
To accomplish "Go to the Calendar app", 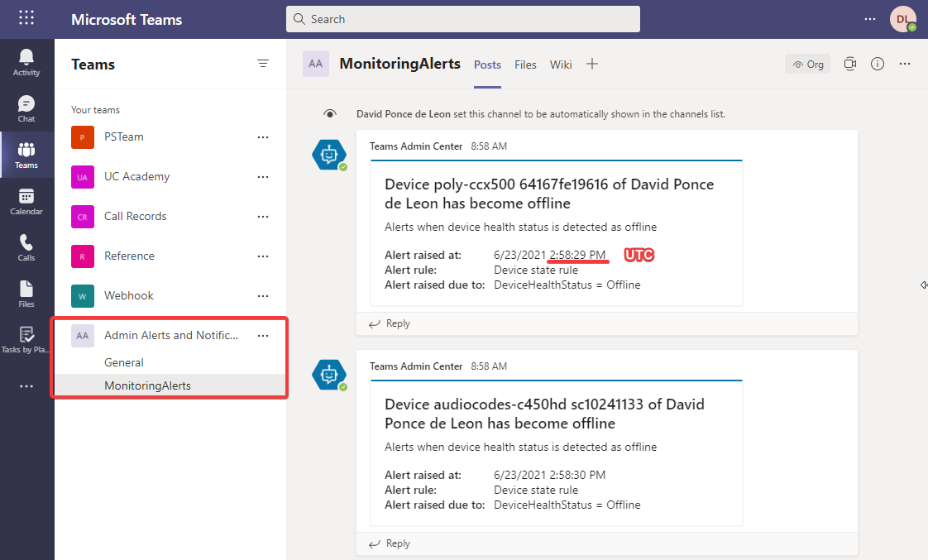I will click(x=26, y=201).
